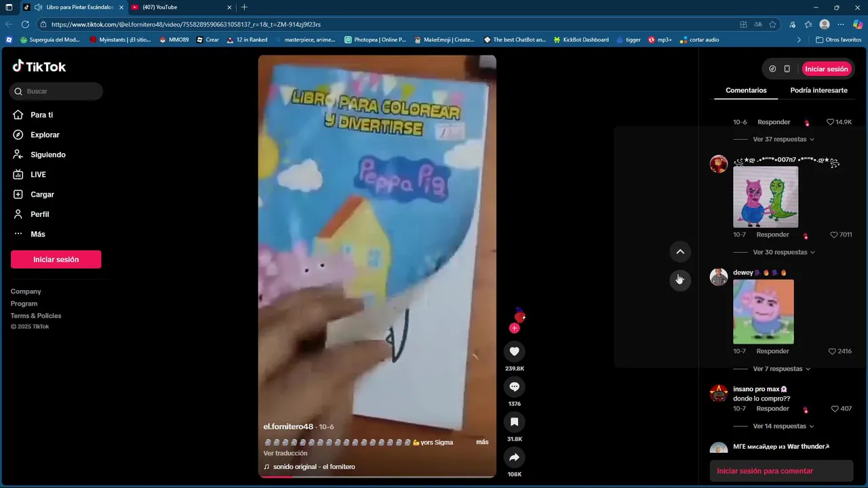
Task: Reply to insano pro max's comment via Responder
Action: click(x=772, y=409)
